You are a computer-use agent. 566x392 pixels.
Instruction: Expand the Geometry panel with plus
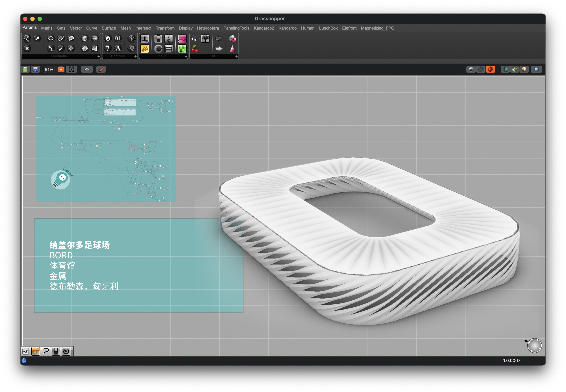[99, 56]
